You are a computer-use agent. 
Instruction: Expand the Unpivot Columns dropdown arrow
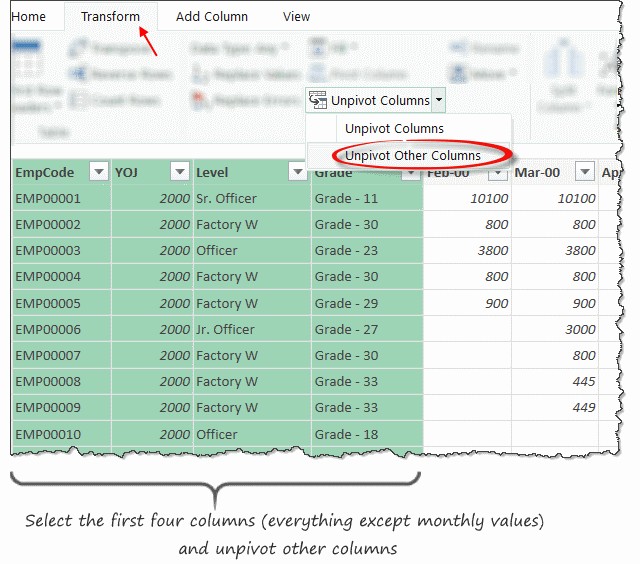coord(439,100)
